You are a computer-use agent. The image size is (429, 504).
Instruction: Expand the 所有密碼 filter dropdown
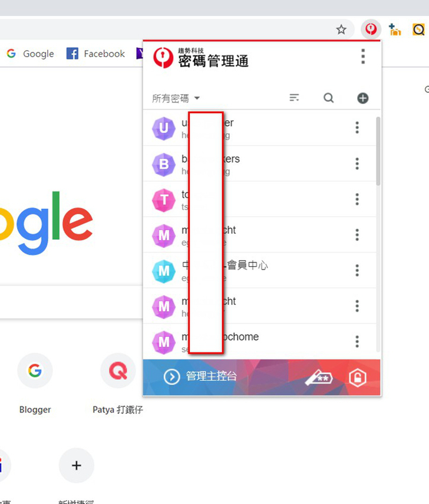(176, 98)
